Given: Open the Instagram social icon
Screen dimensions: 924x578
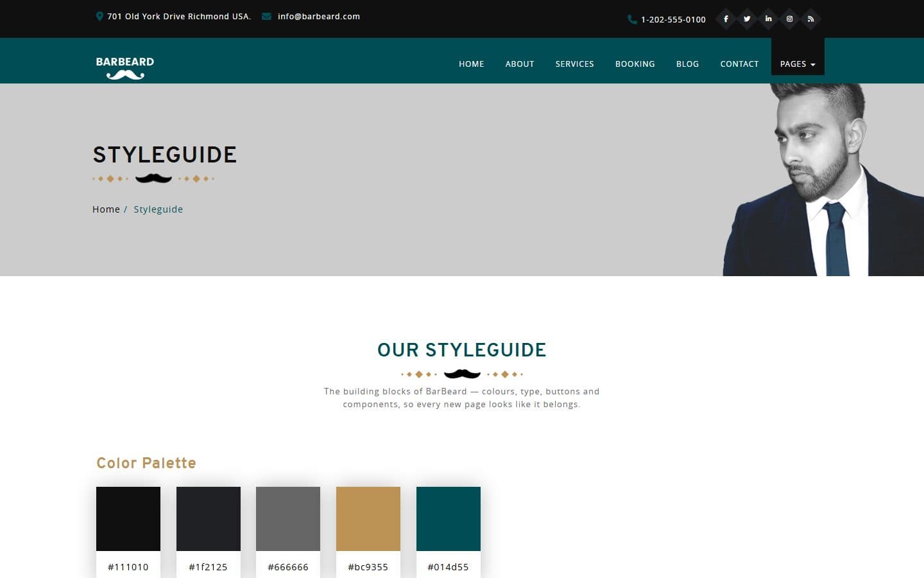Looking at the screenshot, I should pyautogui.click(x=789, y=19).
